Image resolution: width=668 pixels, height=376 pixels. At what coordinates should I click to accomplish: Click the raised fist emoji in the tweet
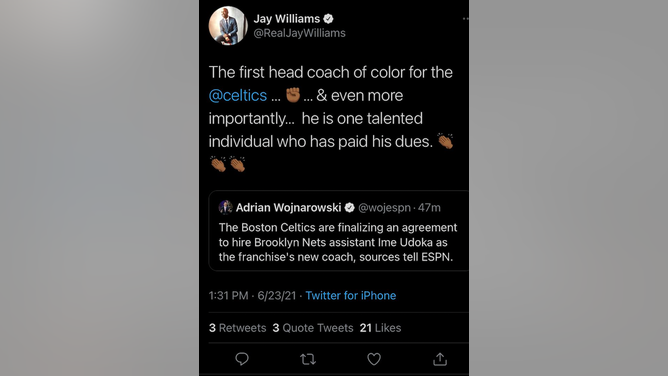(x=293, y=95)
